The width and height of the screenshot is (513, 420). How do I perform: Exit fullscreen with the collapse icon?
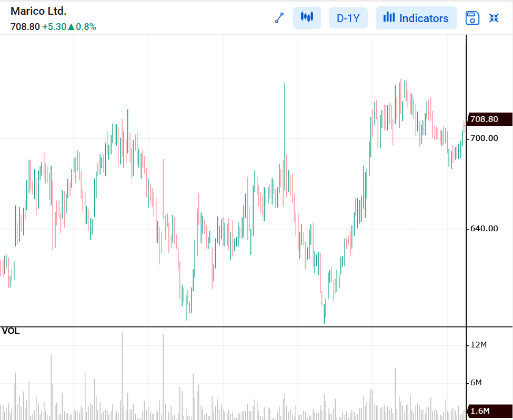[x=494, y=18]
